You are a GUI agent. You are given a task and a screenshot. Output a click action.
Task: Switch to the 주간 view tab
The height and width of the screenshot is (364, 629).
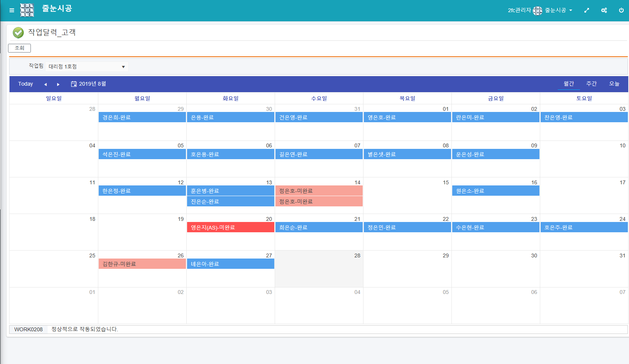pos(591,84)
